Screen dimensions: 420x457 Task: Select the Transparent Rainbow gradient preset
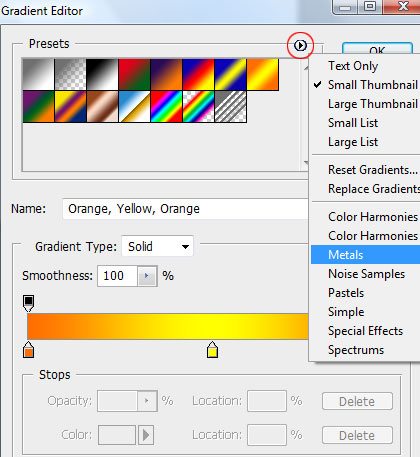pos(198,107)
